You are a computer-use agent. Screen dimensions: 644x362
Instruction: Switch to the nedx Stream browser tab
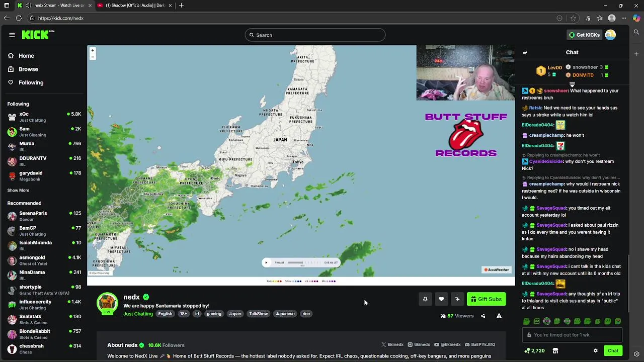[54, 6]
